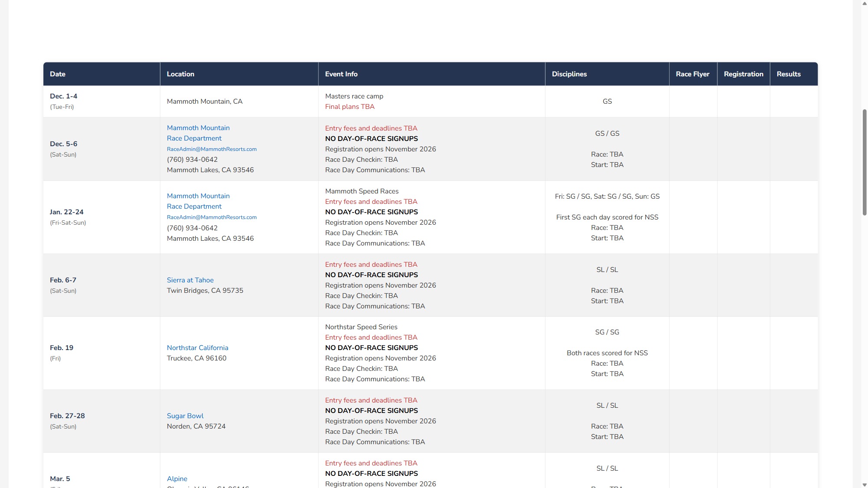Viewport: 868px width, 488px height.
Task: Click the Registration column header
Action: [743, 74]
